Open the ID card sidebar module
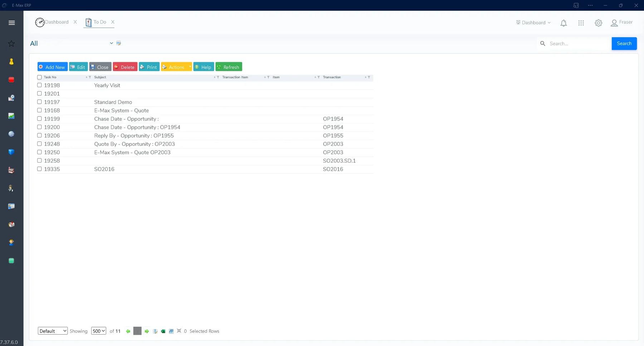The height and width of the screenshot is (346, 644). pyautogui.click(x=11, y=206)
